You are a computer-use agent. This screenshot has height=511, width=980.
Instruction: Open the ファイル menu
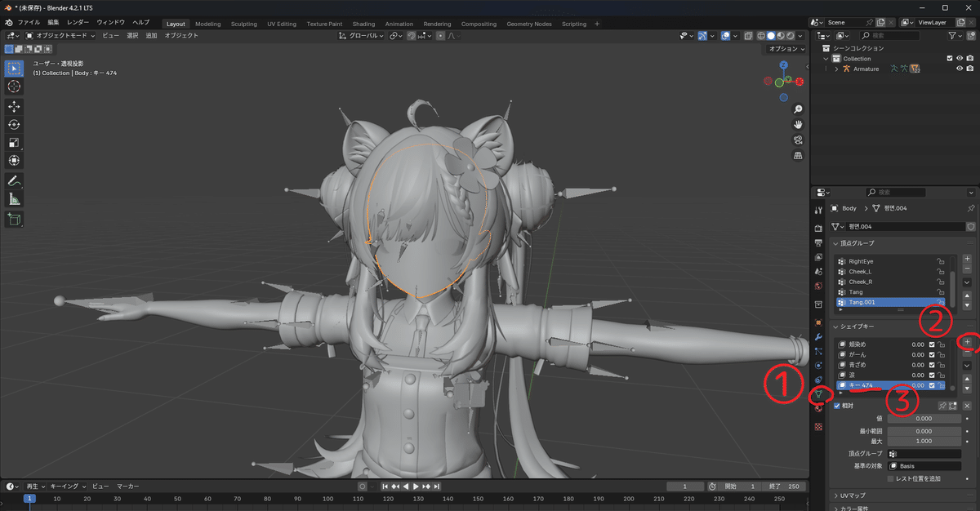[29, 23]
